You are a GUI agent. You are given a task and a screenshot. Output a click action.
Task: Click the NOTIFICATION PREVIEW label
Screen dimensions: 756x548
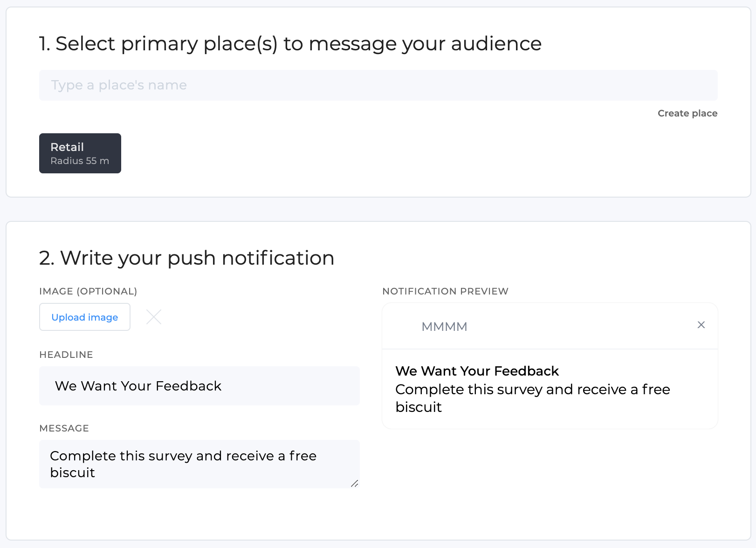(x=445, y=291)
